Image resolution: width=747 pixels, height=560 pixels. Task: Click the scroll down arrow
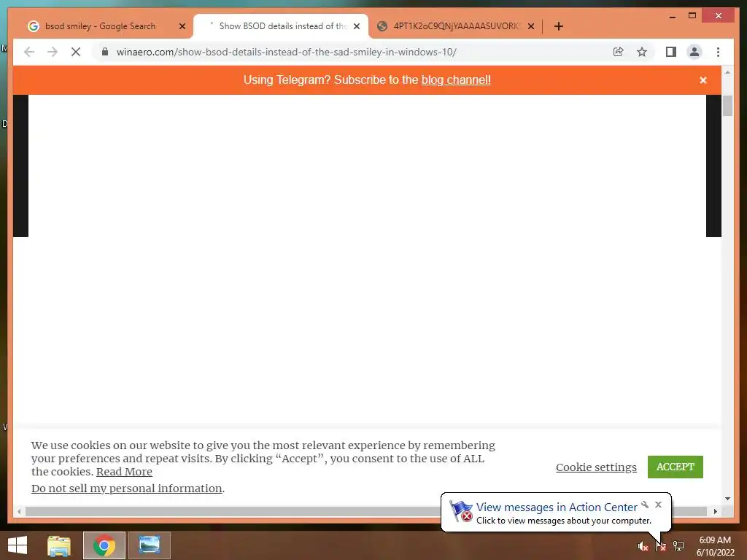[x=727, y=499]
